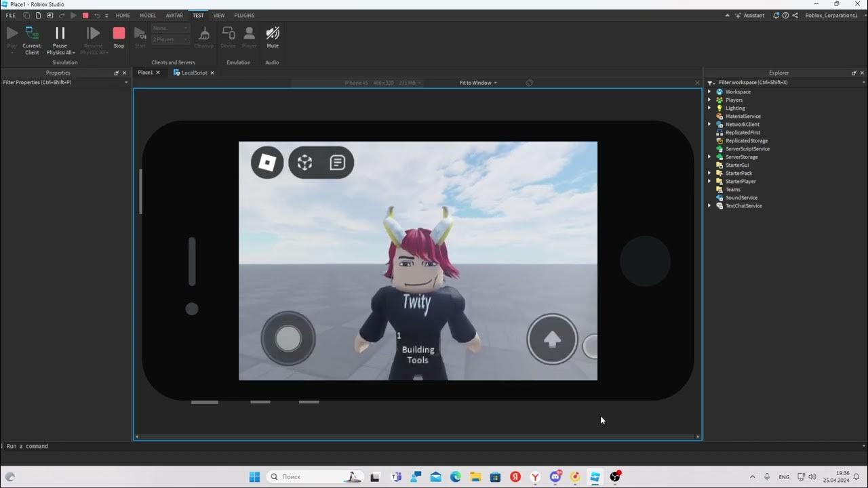The width and height of the screenshot is (868, 488).
Task: Tap the camera mode icon in game
Action: (x=304, y=163)
